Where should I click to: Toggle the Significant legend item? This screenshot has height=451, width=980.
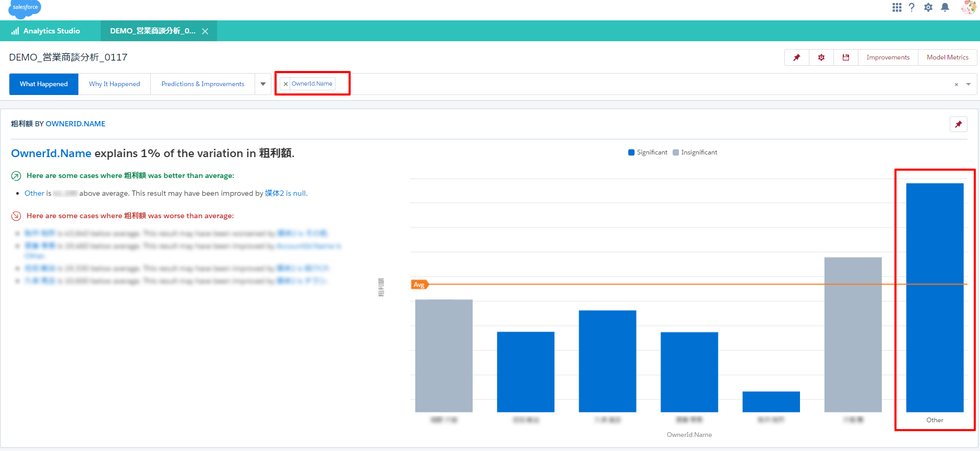click(x=648, y=152)
